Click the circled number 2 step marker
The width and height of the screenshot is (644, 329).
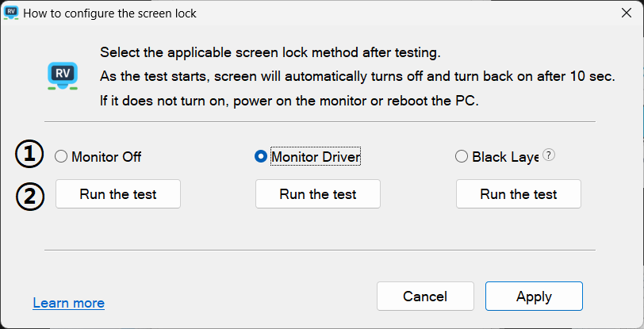coord(30,195)
